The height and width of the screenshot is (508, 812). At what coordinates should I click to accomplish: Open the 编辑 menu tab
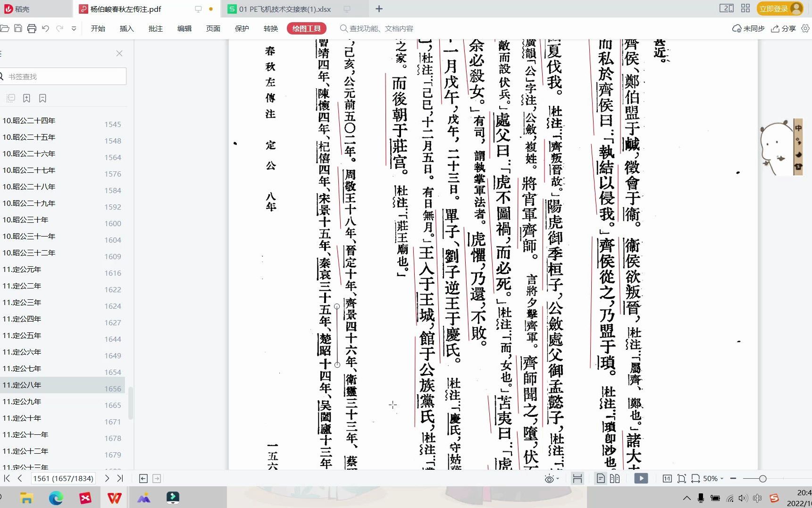click(184, 28)
